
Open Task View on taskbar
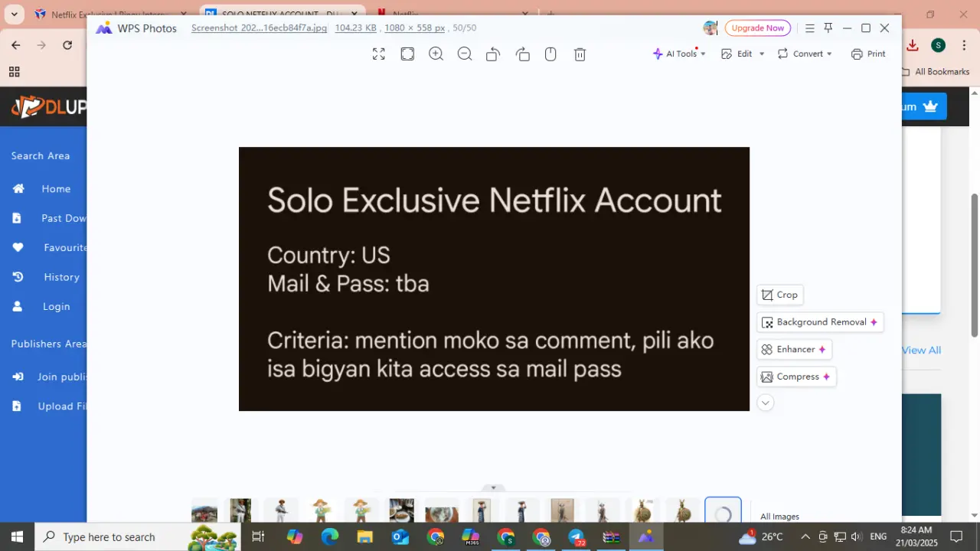click(258, 536)
